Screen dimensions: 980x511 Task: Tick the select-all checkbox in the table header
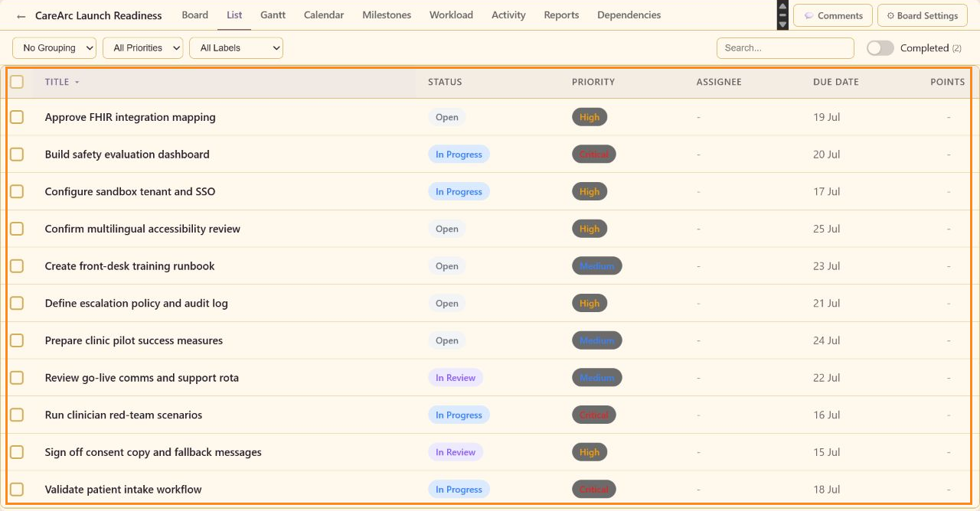pos(17,82)
